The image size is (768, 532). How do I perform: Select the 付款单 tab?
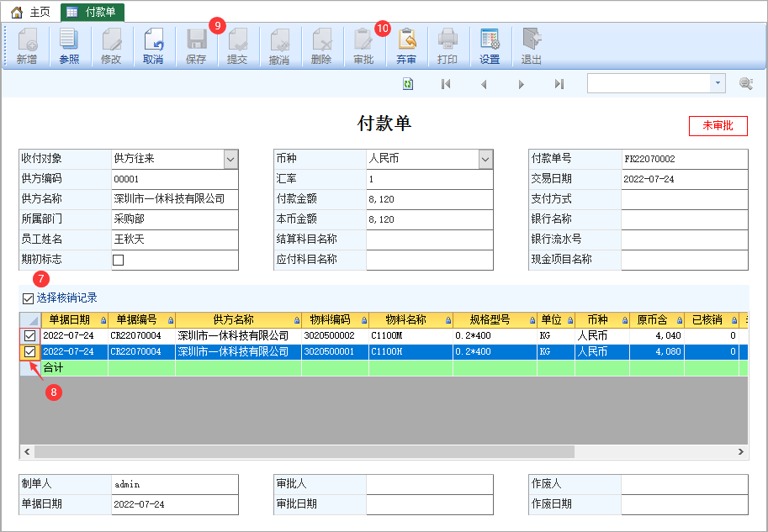[x=93, y=13]
